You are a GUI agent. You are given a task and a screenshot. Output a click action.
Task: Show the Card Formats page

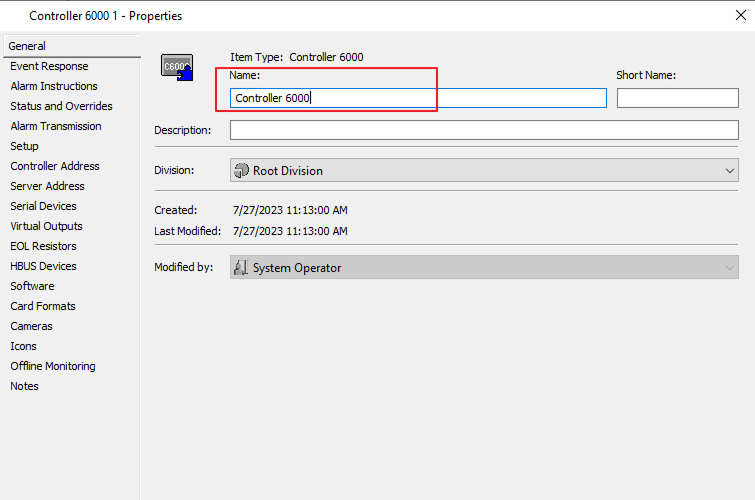43,306
